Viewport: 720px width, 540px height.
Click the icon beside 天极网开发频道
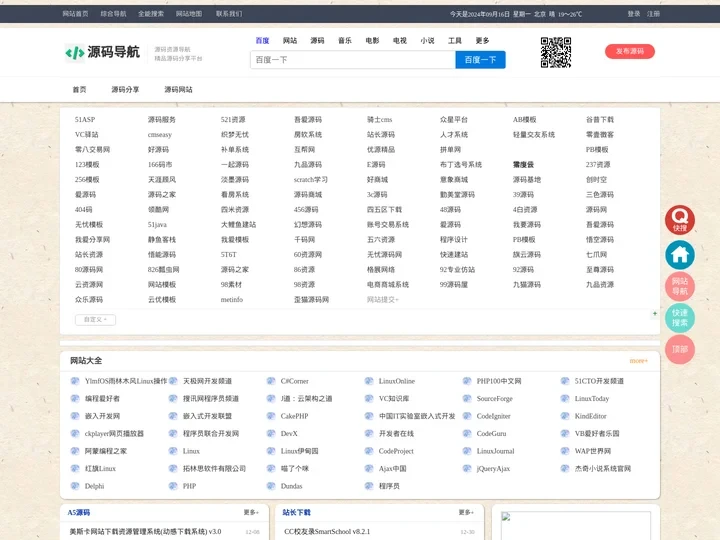[x=173, y=381]
